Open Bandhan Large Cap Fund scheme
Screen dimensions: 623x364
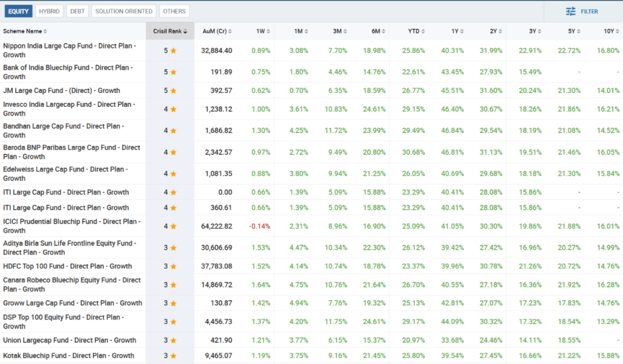click(x=63, y=131)
